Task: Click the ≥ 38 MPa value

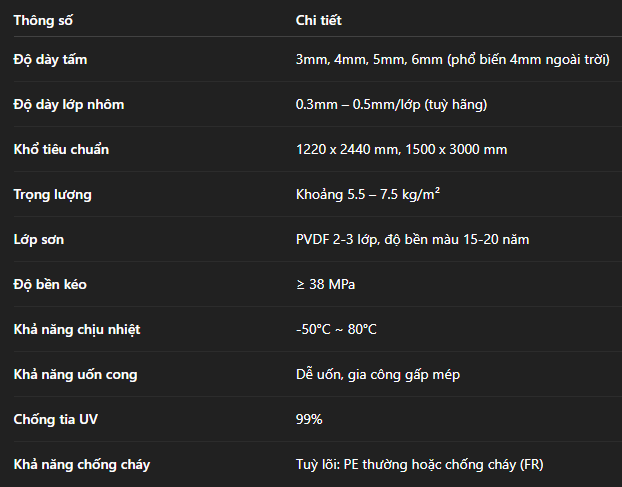Action: (325, 284)
